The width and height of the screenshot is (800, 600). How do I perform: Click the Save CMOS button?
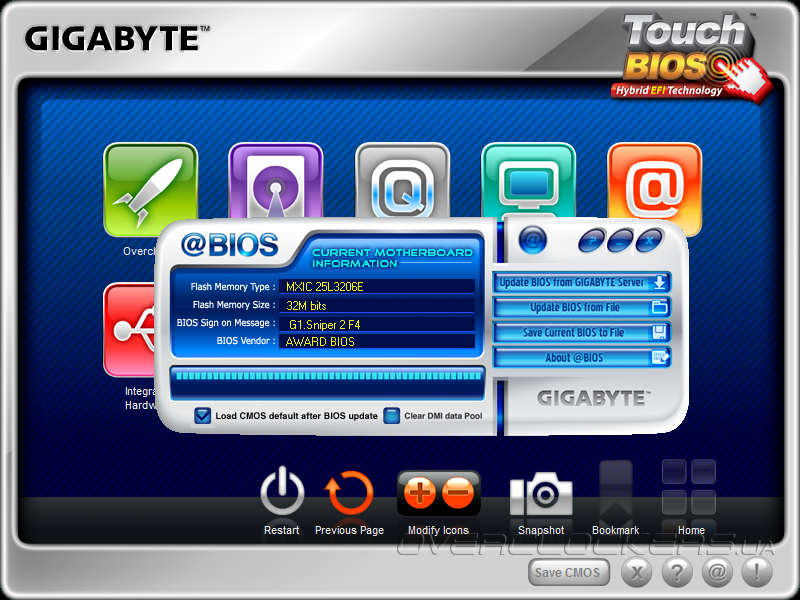coord(568,572)
